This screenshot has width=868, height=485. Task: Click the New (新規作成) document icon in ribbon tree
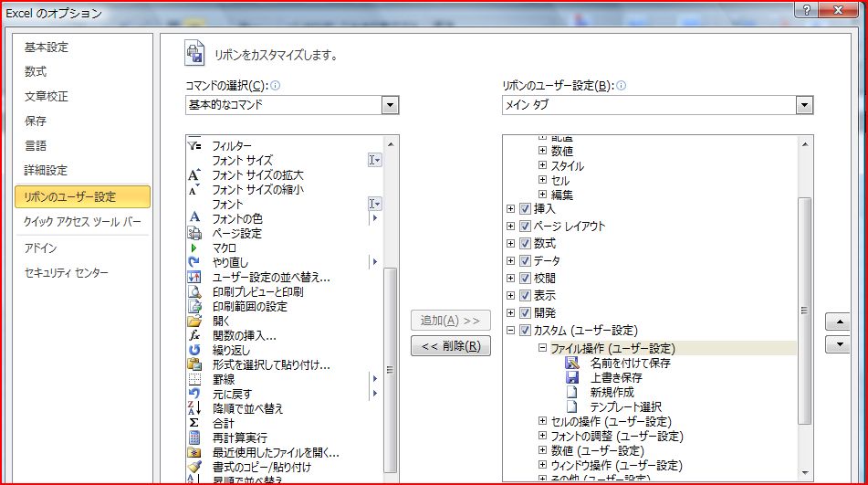coord(572,392)
